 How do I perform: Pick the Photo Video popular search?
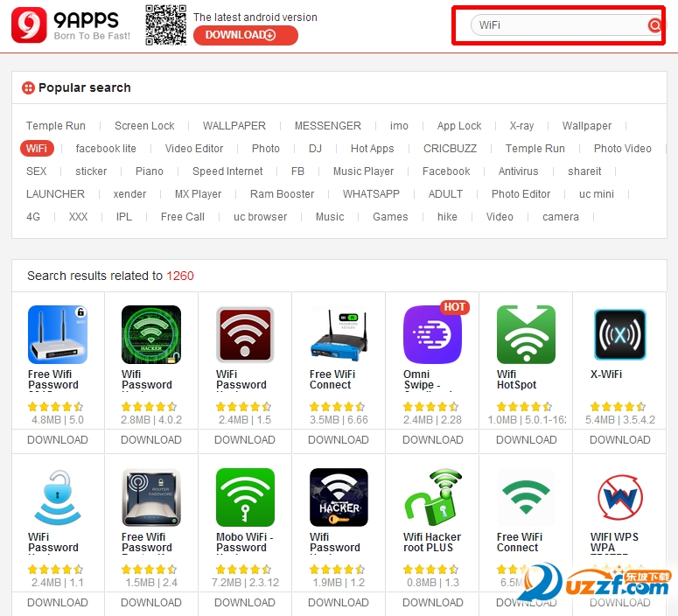(623, 149)
